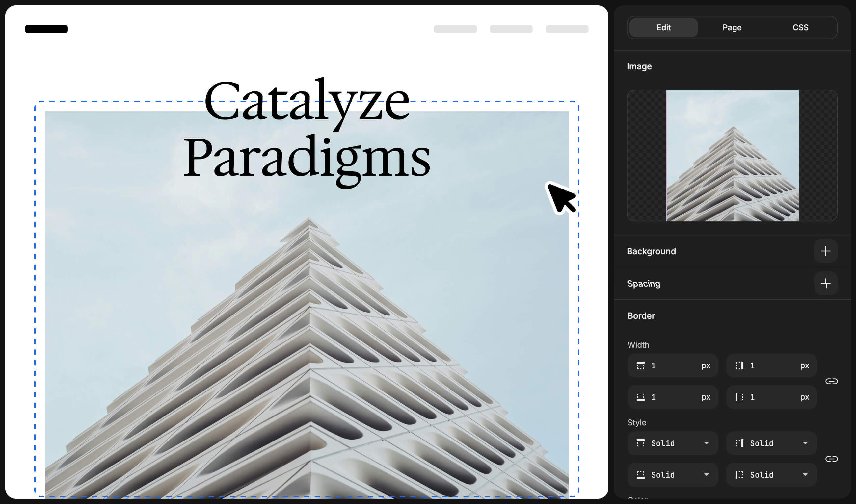This screenshot has height=504, width=856.
Task: Switch to the Page tab
Action: [x=732, y=28]
